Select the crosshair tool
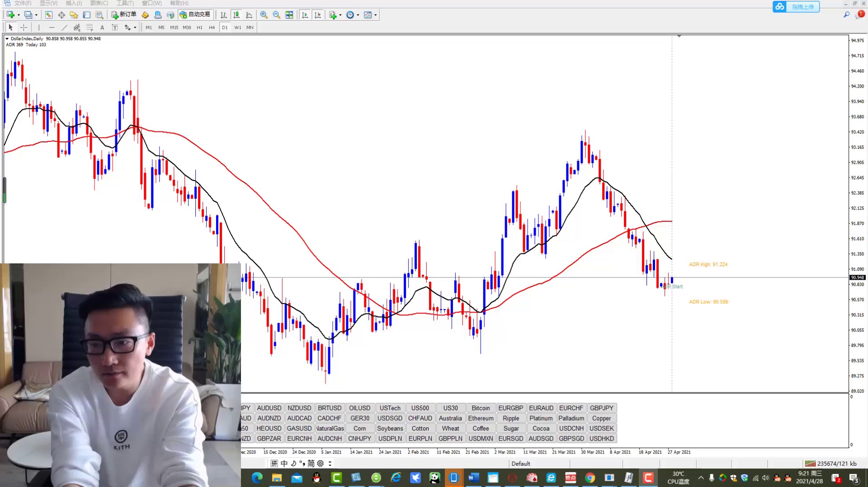 point(24,28)
